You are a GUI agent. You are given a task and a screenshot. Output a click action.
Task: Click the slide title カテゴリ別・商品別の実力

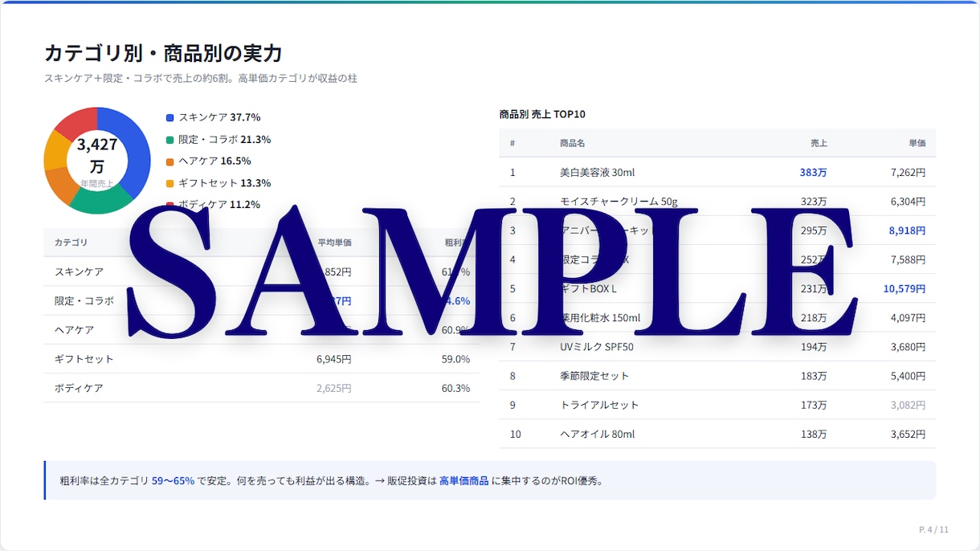point(163,54)
